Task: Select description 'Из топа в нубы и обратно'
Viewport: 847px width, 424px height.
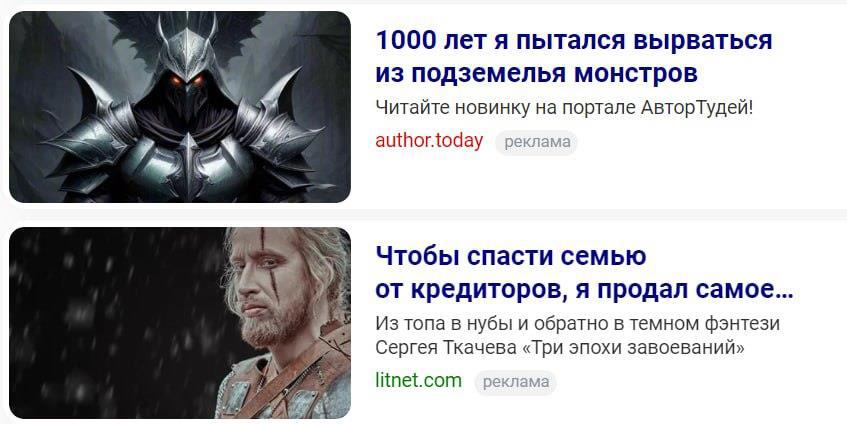Action: point(492,325)
